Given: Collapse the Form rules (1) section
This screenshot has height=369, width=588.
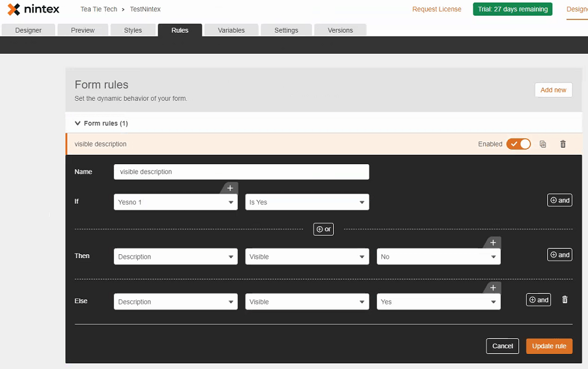Looking at the screenshot, I should coord(78,123).
